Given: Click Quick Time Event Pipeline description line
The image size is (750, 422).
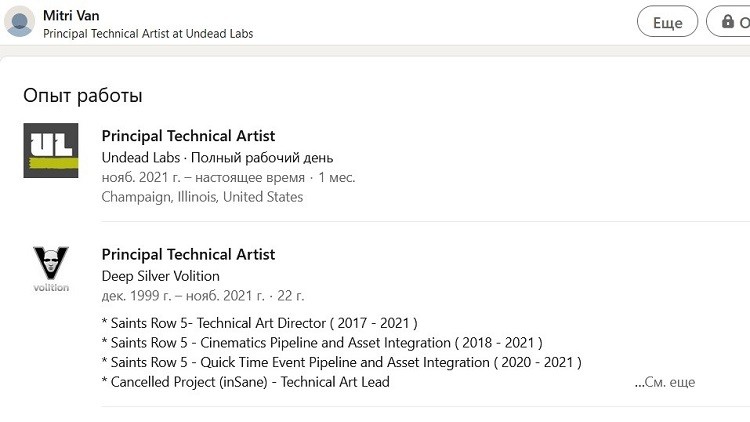Looking at the screenshot, I should pos(342,362).
